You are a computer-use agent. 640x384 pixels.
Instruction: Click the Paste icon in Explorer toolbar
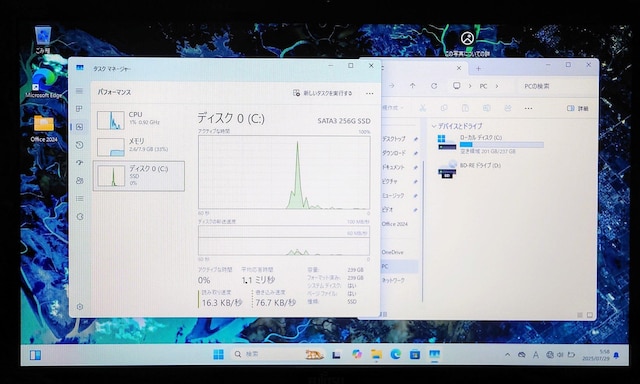click(x=465, y=108)
